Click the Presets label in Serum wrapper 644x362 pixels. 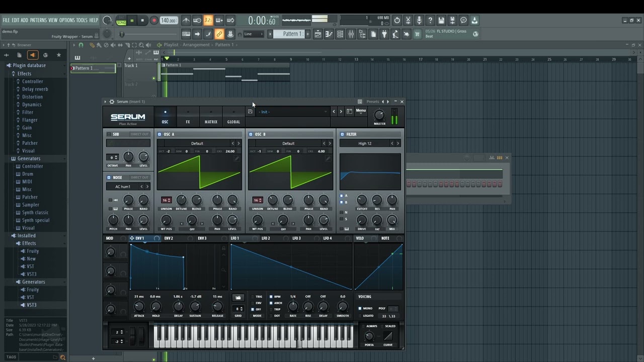373,102
